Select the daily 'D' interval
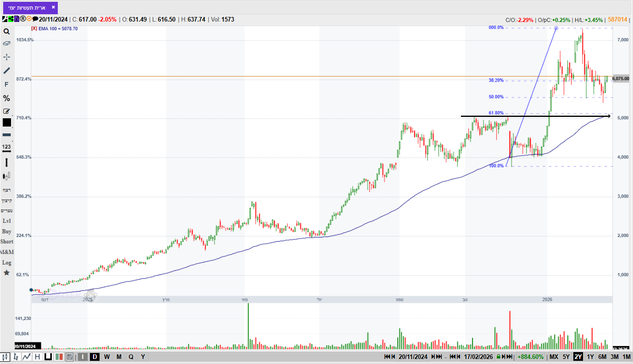This screenshot has height=364, width=633. pos(94,357)
